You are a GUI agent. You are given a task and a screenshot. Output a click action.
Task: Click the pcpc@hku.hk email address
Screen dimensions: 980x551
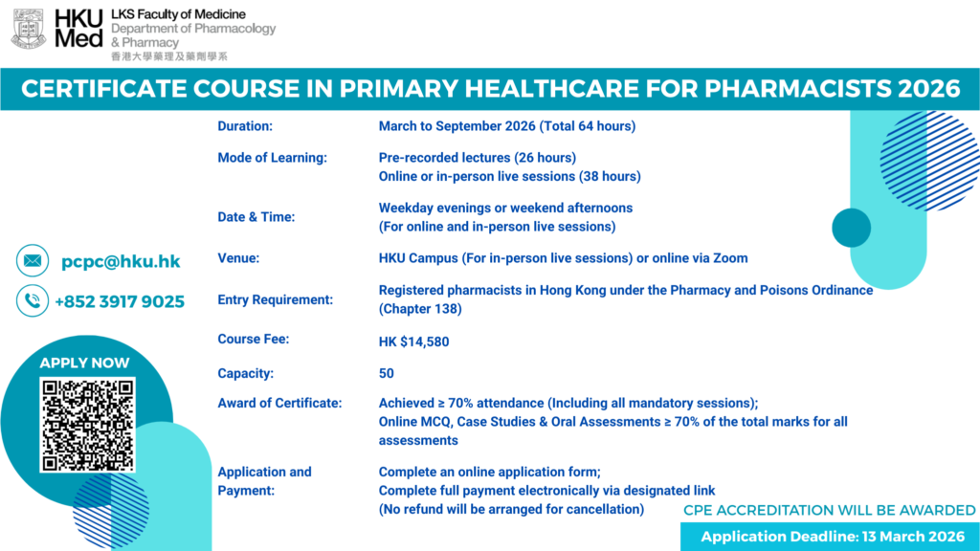tap(121, 261)
